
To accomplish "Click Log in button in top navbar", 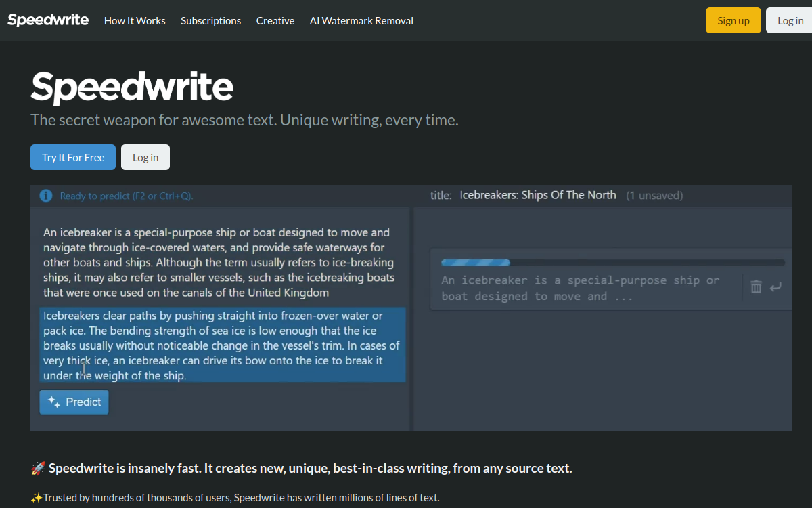I will pos(790,20).
